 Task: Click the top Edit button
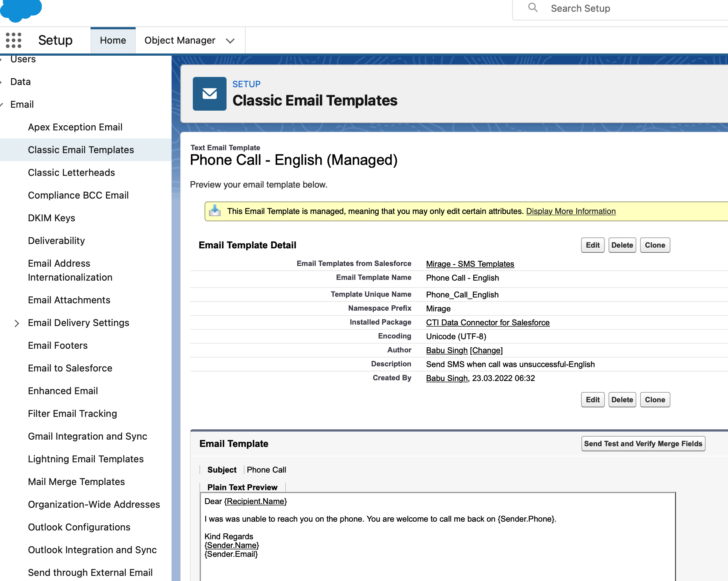click(x=593, y=245)
